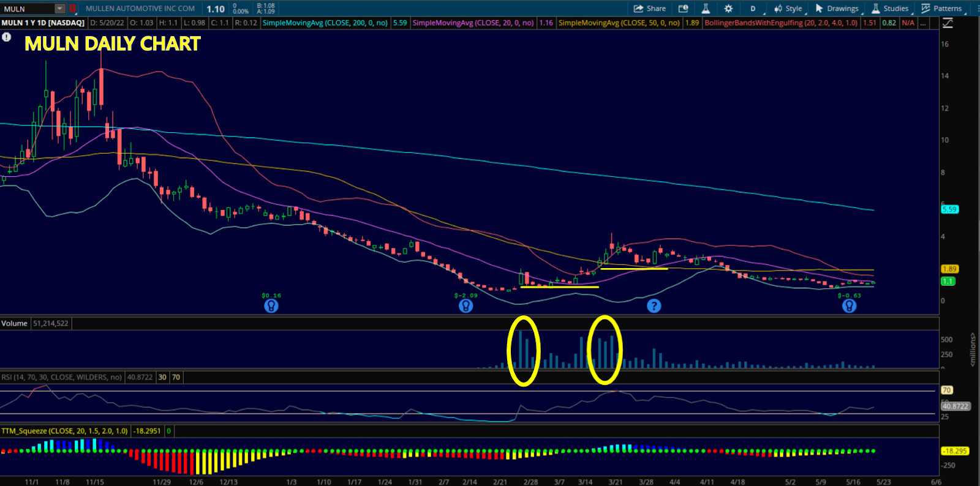The width and height of the screenshot is (980, 486).
Task: Click the Style candlestick icon
Action: pos(778,9)
